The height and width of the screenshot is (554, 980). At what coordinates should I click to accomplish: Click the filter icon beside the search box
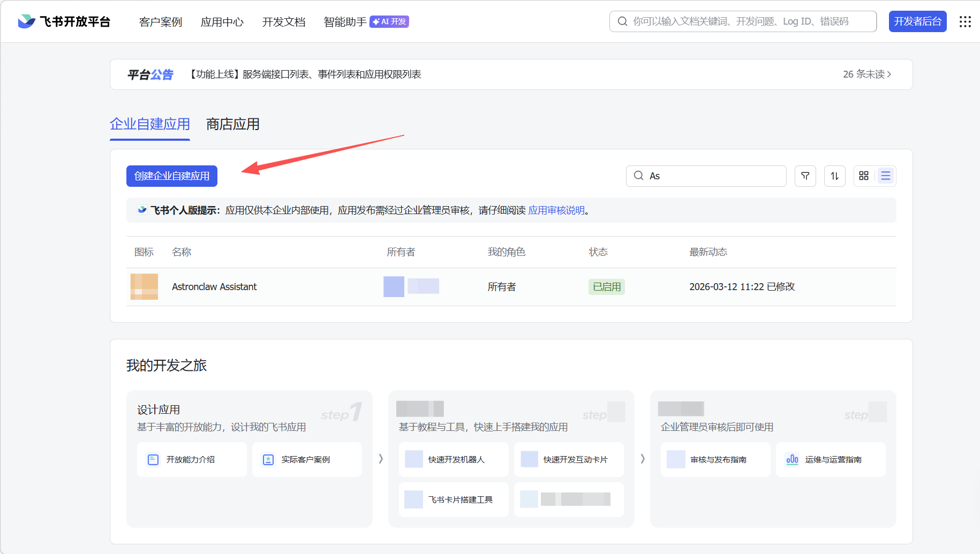[805, 176]
